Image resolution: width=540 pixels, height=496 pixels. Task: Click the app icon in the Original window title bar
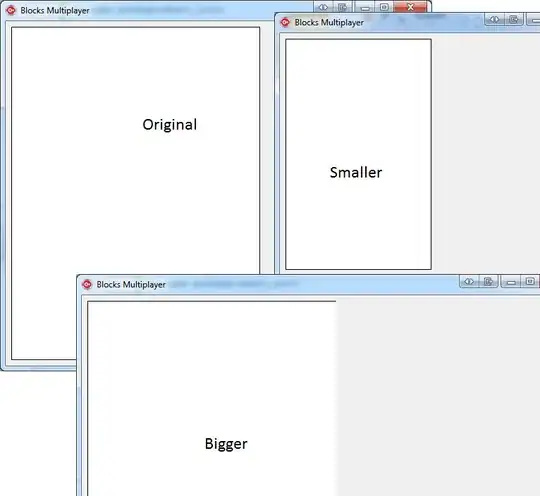click(11, 10)
